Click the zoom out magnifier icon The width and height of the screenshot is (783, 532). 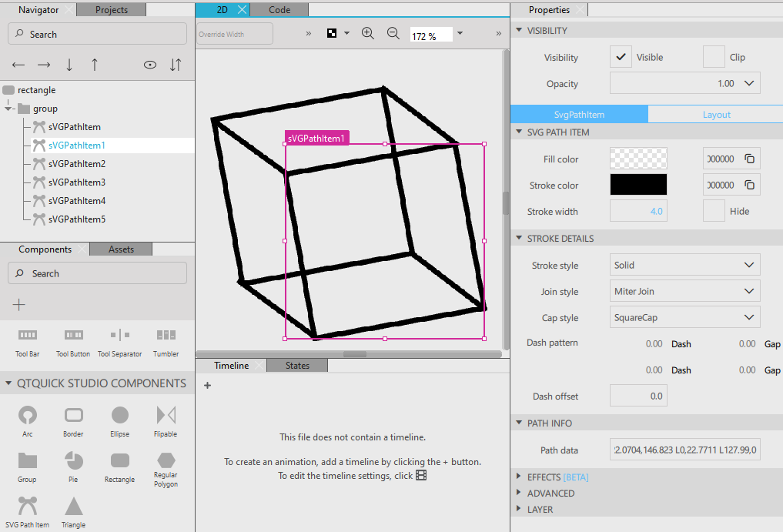pos(393,34)
